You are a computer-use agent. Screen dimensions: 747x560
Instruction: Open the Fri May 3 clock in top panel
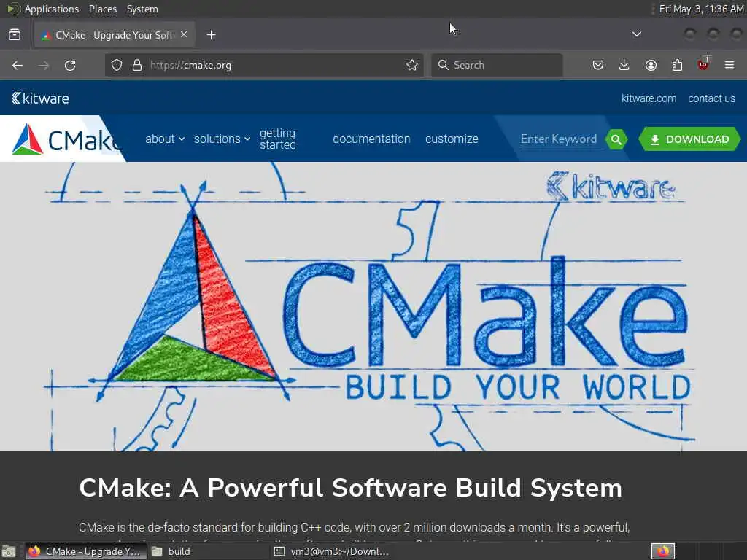click(x=701, y=9)
